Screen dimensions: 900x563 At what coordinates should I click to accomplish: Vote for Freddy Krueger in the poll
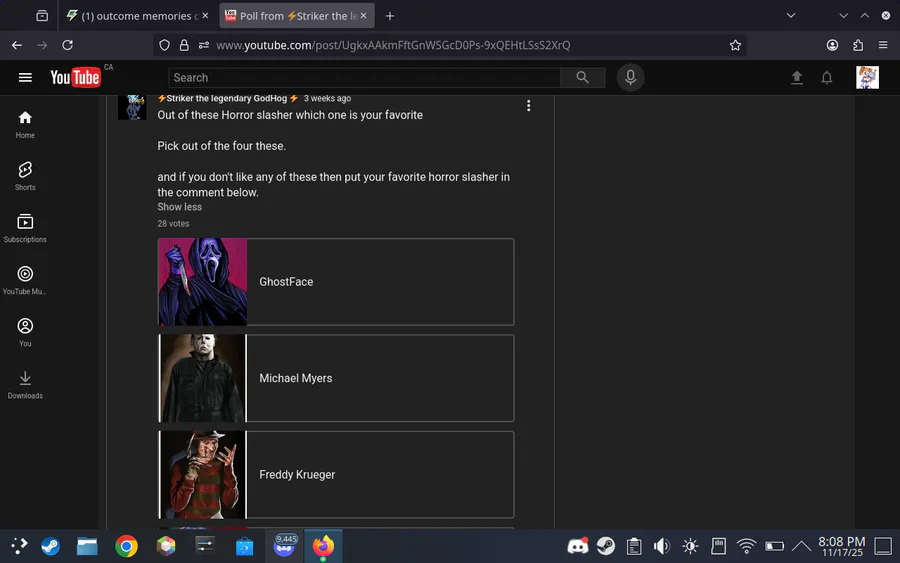click(336, 475)
